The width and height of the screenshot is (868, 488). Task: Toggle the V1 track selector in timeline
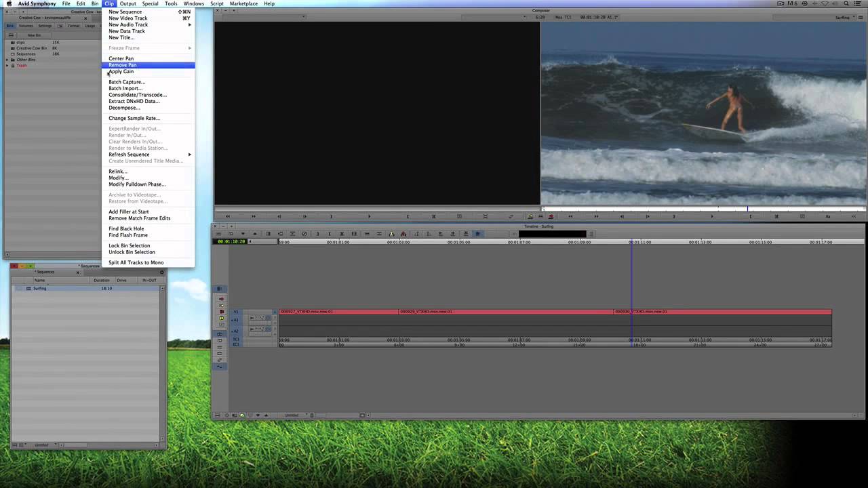236,312
